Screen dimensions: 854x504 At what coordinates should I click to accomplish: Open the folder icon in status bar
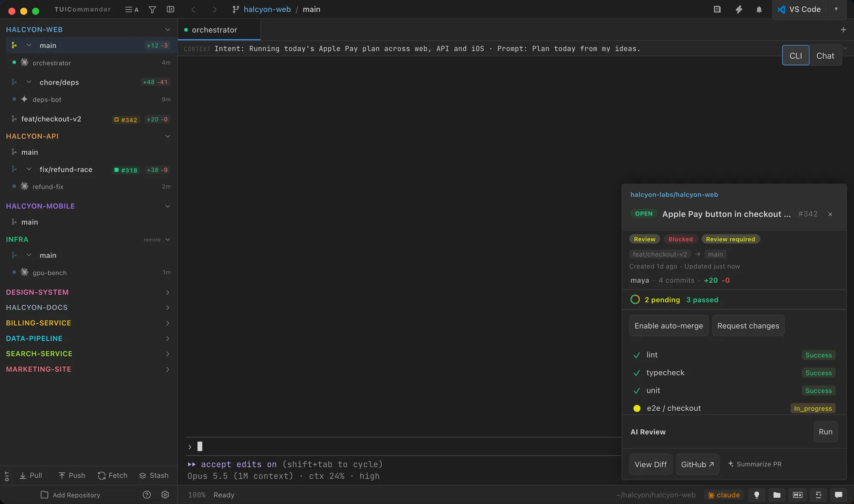point(777,495)
